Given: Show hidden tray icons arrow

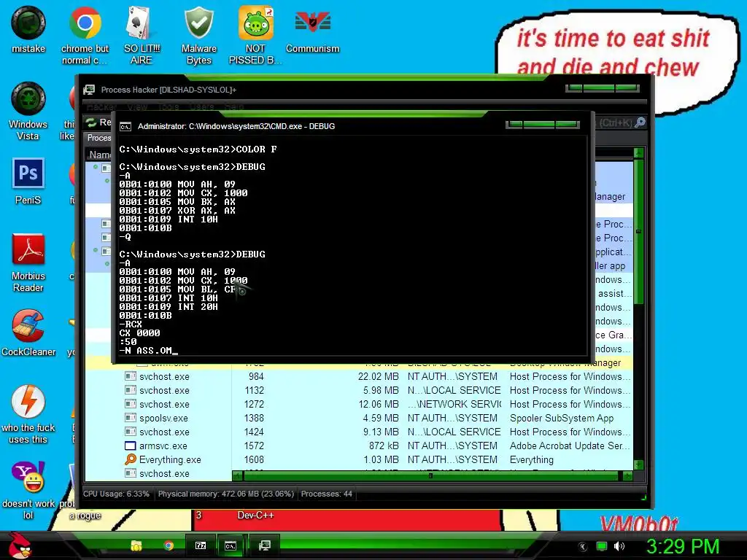Looking at the screenshot, I should pos(583,547).
